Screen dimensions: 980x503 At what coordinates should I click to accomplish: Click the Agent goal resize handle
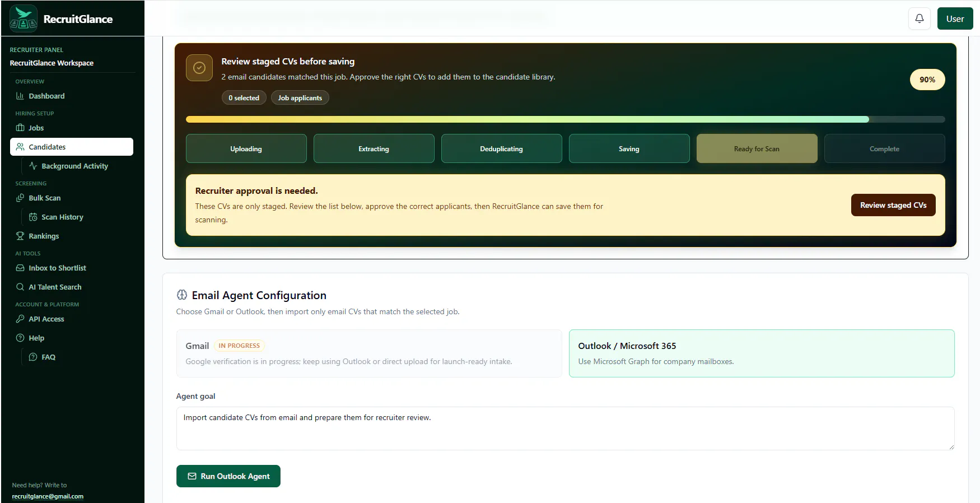[950, 446]
